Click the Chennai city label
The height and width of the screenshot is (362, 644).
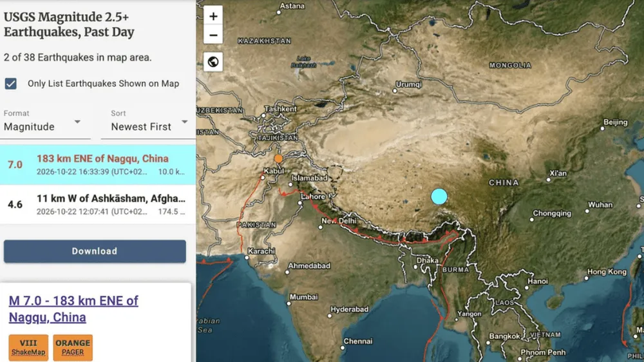[357, 341]
